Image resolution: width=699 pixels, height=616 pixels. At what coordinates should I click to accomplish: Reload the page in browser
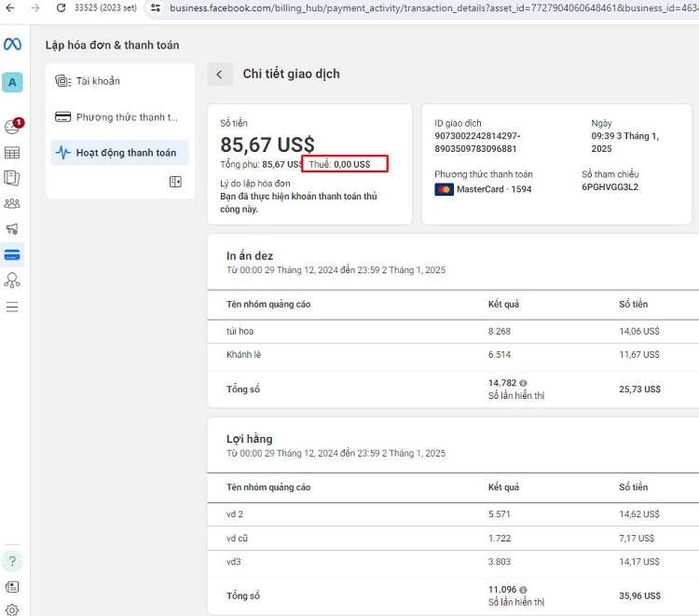61,7
